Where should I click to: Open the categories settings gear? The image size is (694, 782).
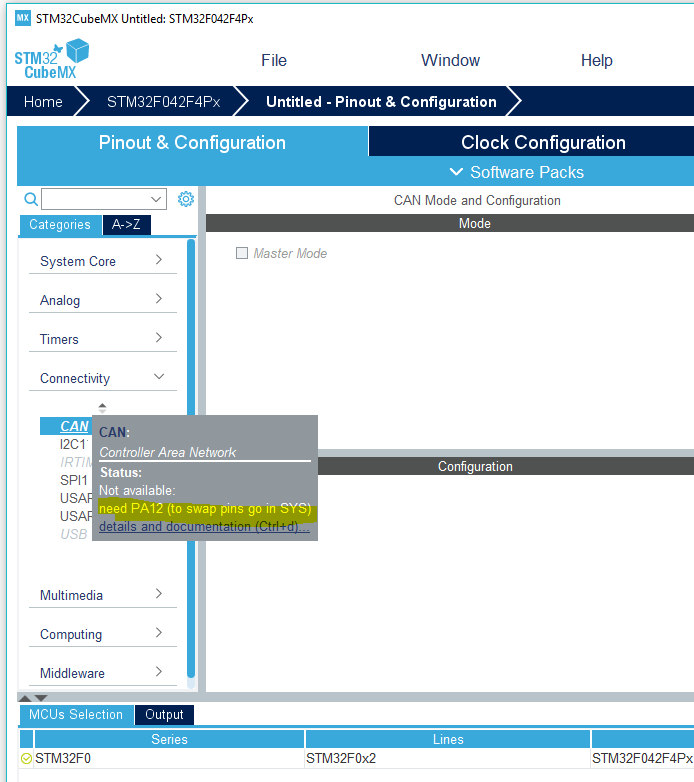click(186, 199)
